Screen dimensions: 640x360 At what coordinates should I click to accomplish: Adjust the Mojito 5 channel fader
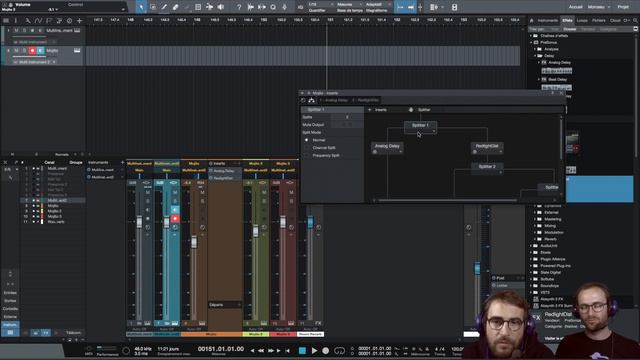point(283,222)
